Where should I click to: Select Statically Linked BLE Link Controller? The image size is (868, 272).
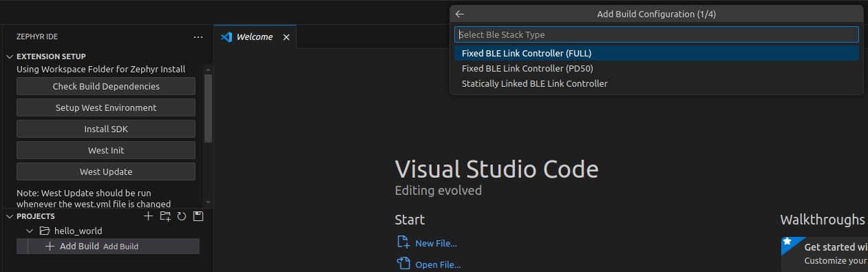point(656,83)
